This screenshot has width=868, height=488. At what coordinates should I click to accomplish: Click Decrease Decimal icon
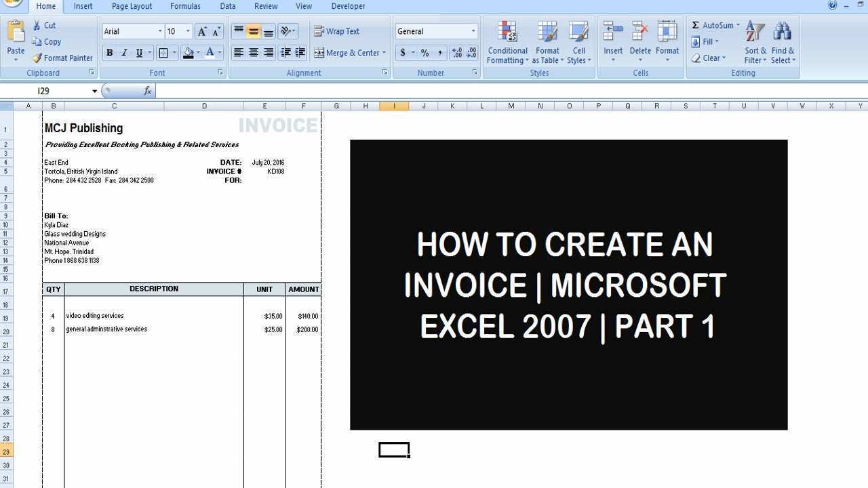[x=471, y=53]
